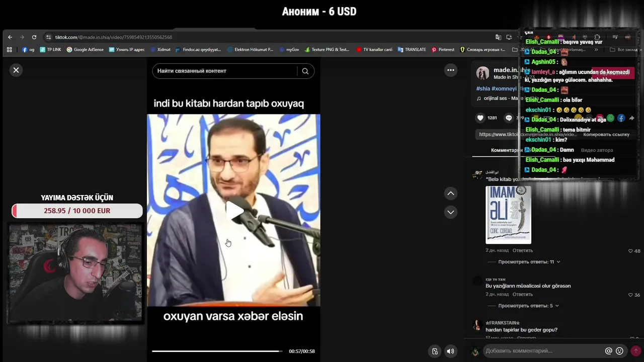The image size is (644, 362).
Task: Click comment text 'hardan tapirlar bu geder gopu?'
Action: coord(521,330)
